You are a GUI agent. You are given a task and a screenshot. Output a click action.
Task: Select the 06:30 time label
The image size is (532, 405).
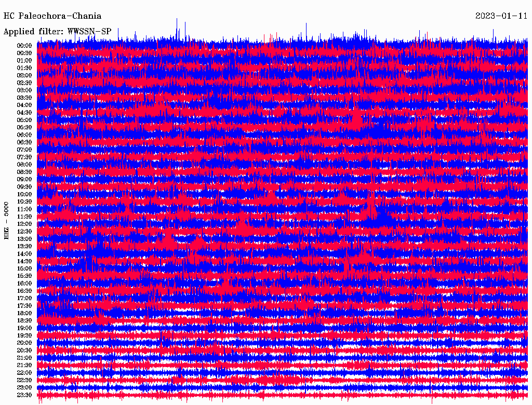24,142
